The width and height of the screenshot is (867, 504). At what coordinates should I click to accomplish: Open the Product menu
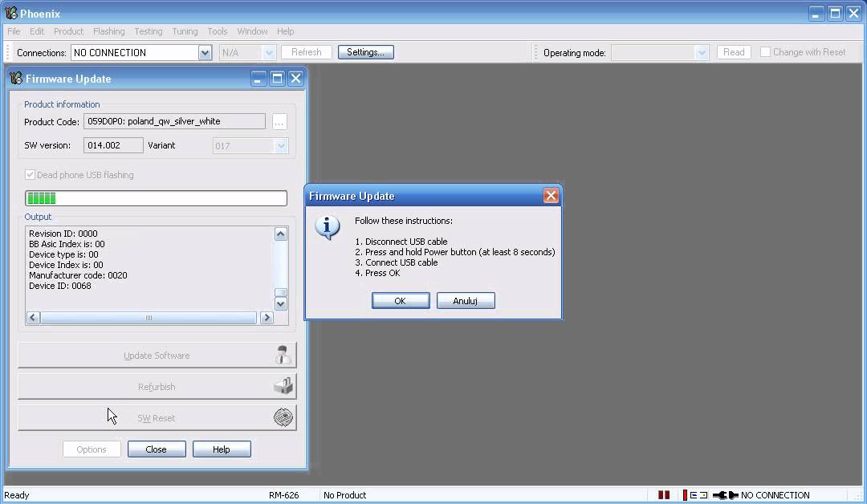click(x=68, y=31)
